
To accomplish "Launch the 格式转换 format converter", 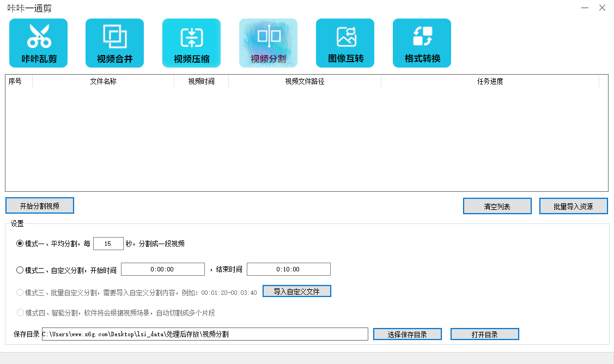I will click(x=422, y=43).
